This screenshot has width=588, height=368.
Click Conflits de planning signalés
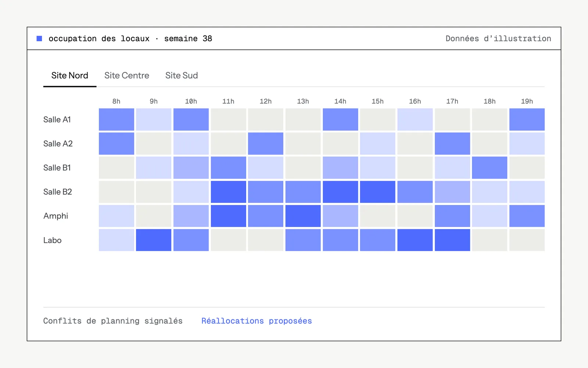[x=113, y=321]
